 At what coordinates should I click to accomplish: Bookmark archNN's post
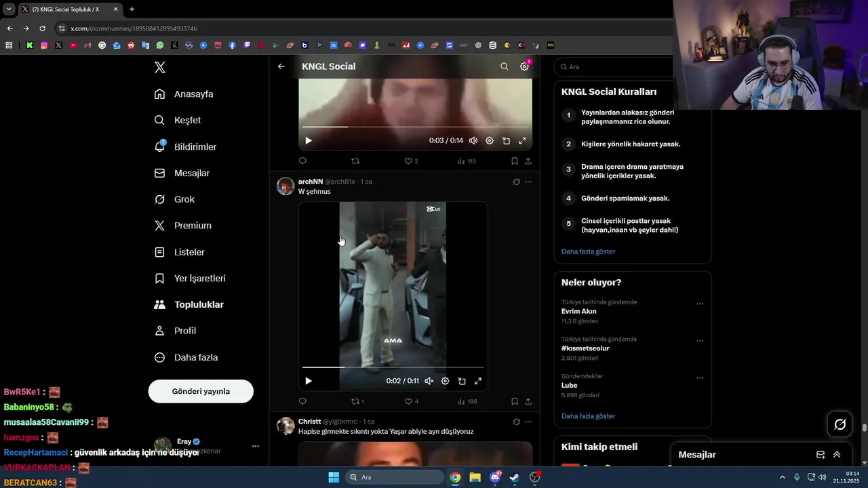click(514, 401)
